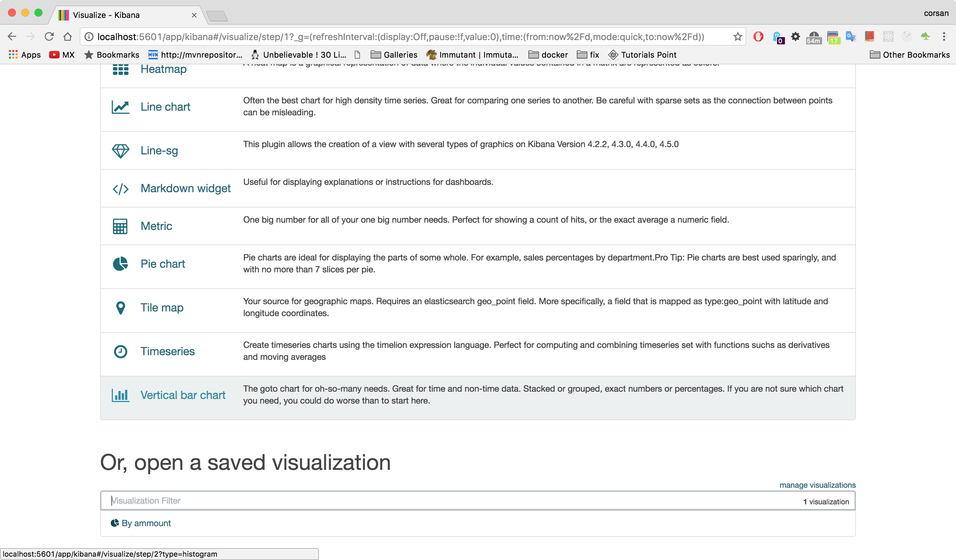The image size is (956, 560).
Task: Open the Ghostery extension icon with 0 badge
Action: point(778,37)
